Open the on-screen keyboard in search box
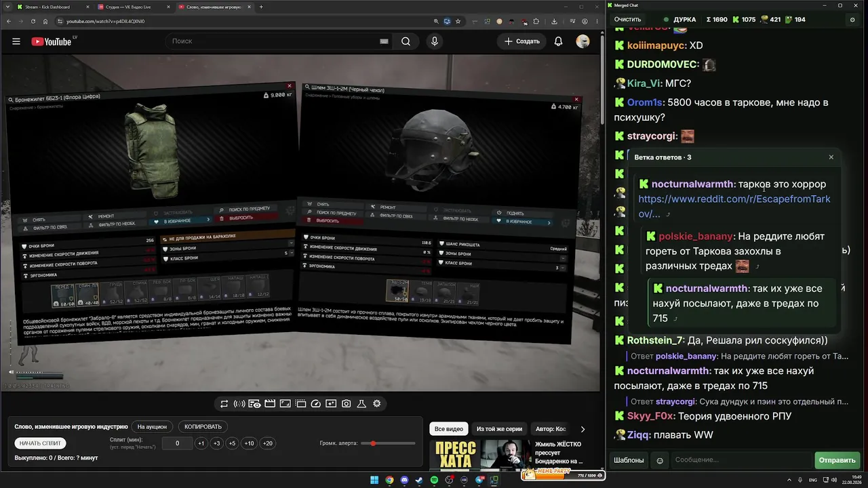 (x=384, y=41)
